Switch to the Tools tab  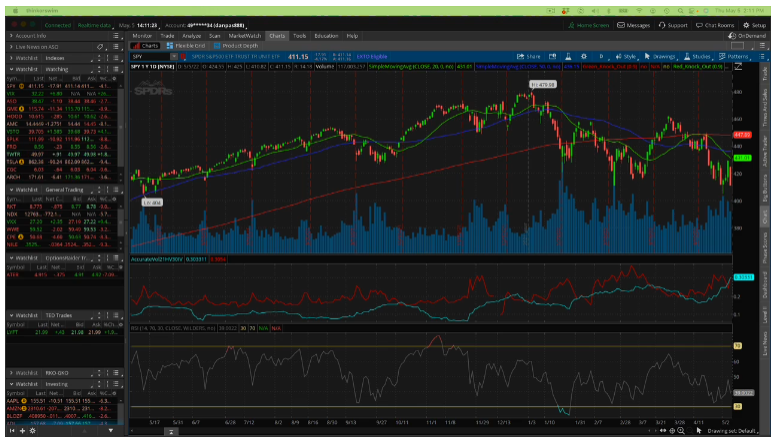pyautogui.click(x=299, y=36)
